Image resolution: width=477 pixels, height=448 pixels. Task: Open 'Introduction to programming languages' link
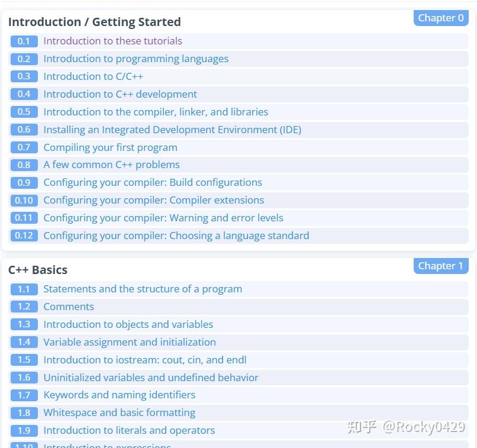pos(136,59)
